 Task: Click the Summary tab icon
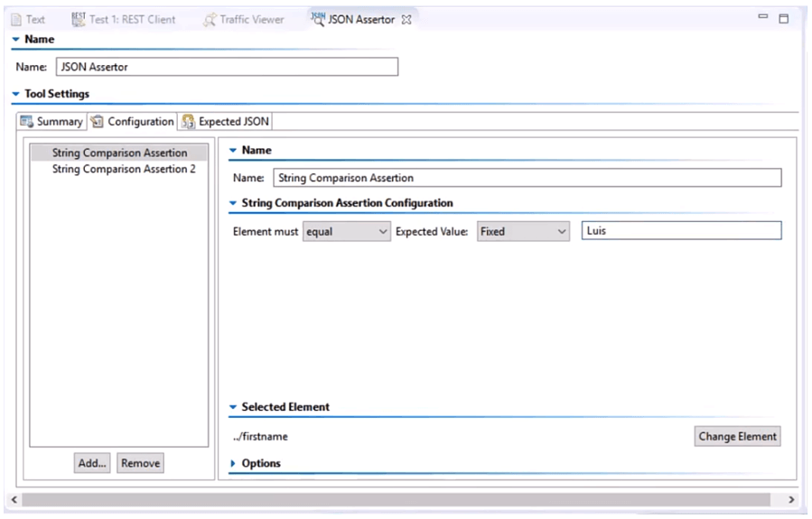click(26, 122)
